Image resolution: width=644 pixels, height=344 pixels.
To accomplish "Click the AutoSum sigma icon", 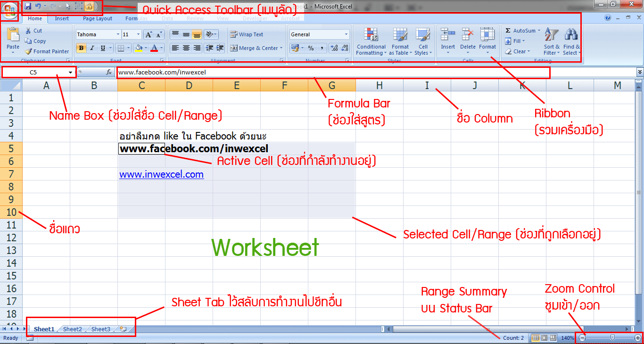I will click(508, 31).
